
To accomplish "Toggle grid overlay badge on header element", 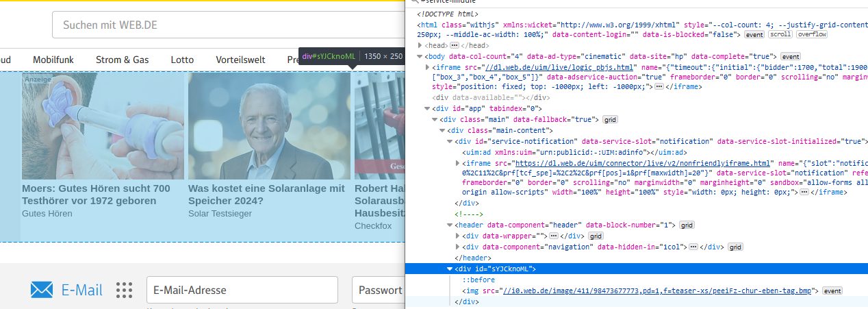I will click(x=687, y=225).
